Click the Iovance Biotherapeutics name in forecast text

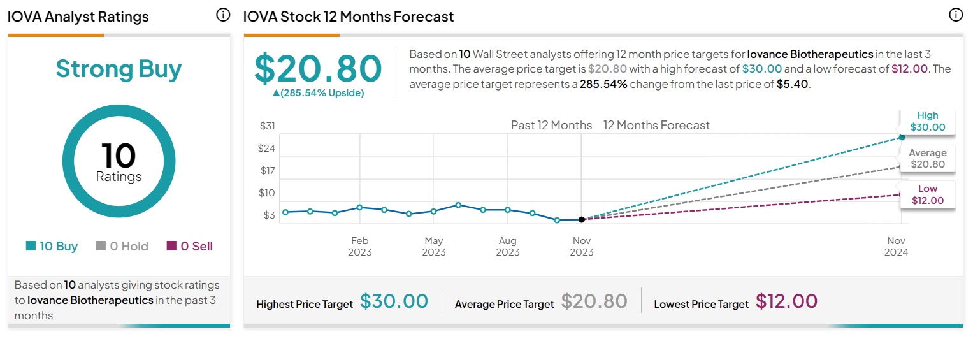click(811, 54)
